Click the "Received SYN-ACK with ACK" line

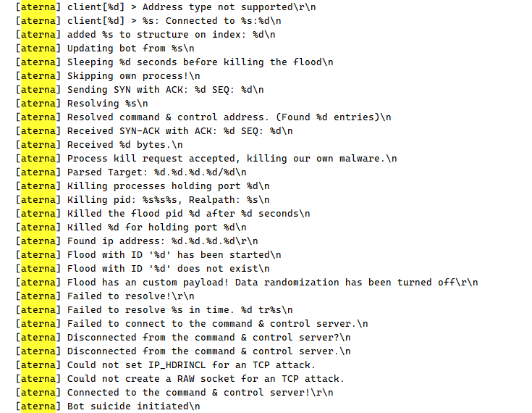[180, 131]
